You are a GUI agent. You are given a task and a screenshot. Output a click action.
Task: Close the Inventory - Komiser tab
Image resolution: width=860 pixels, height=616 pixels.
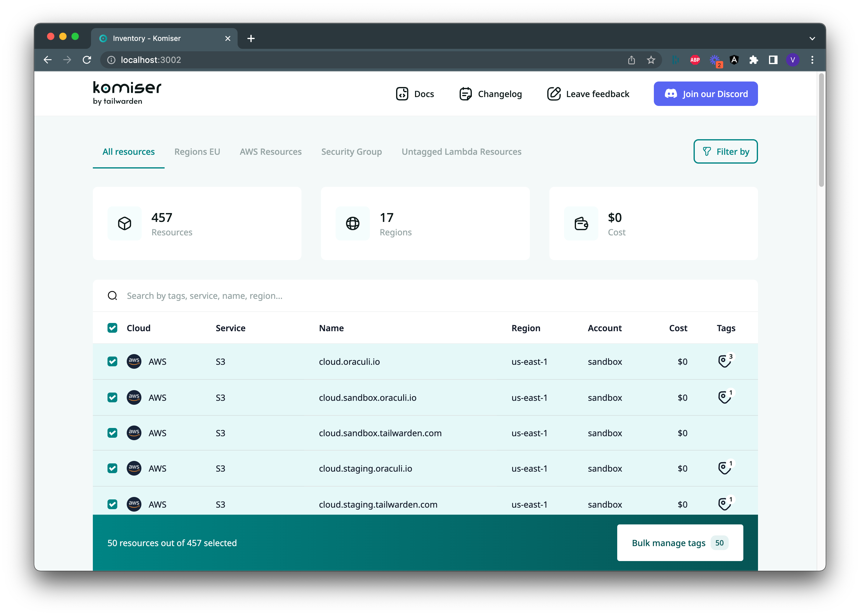pos(228,38)
